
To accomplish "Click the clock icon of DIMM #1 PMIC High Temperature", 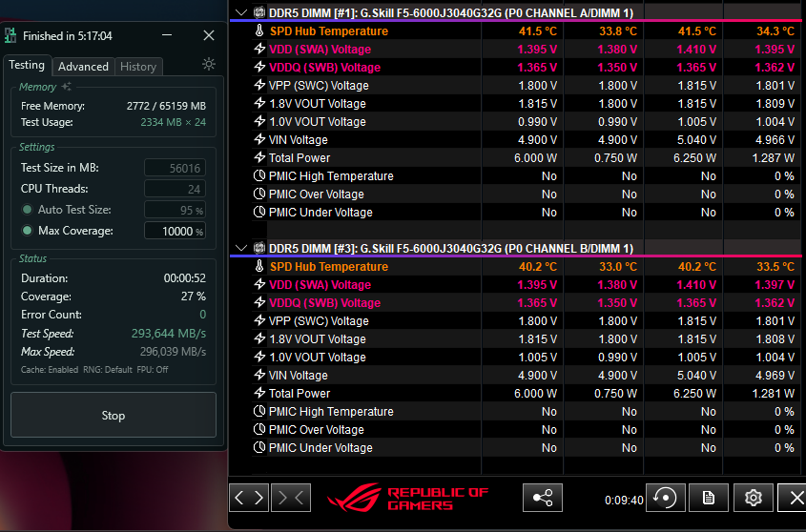I will pos(259,175).
